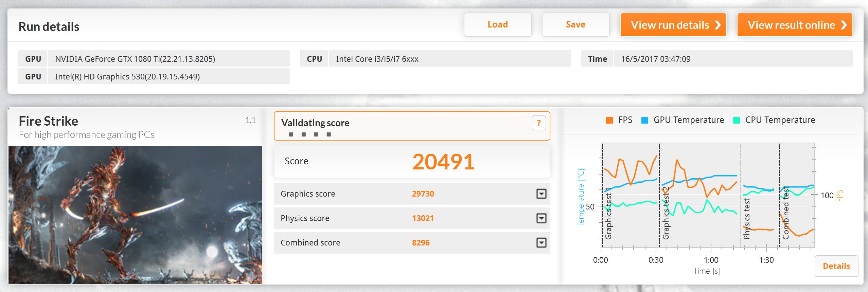The height and width of the screenshot is (292, 868).
Task: Select the NVIDIA GeForce GTX 1080 Ti field
Action: 169,59
